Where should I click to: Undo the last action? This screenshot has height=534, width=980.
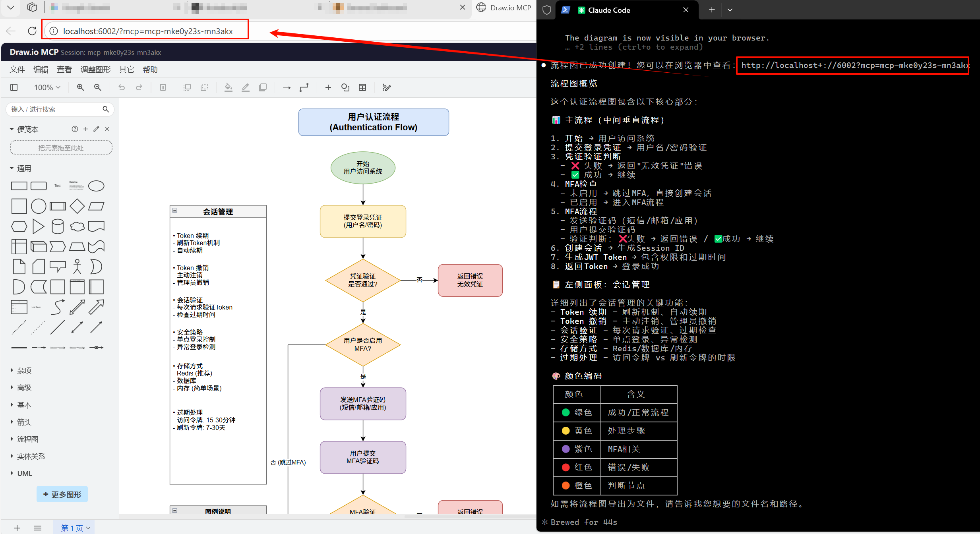pos(121,87)
